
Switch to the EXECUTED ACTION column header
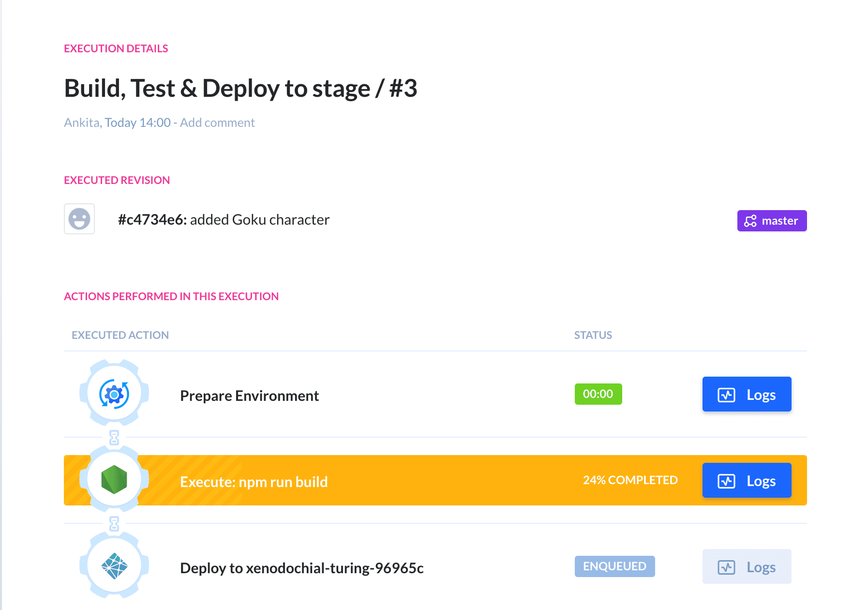[120, 335]
